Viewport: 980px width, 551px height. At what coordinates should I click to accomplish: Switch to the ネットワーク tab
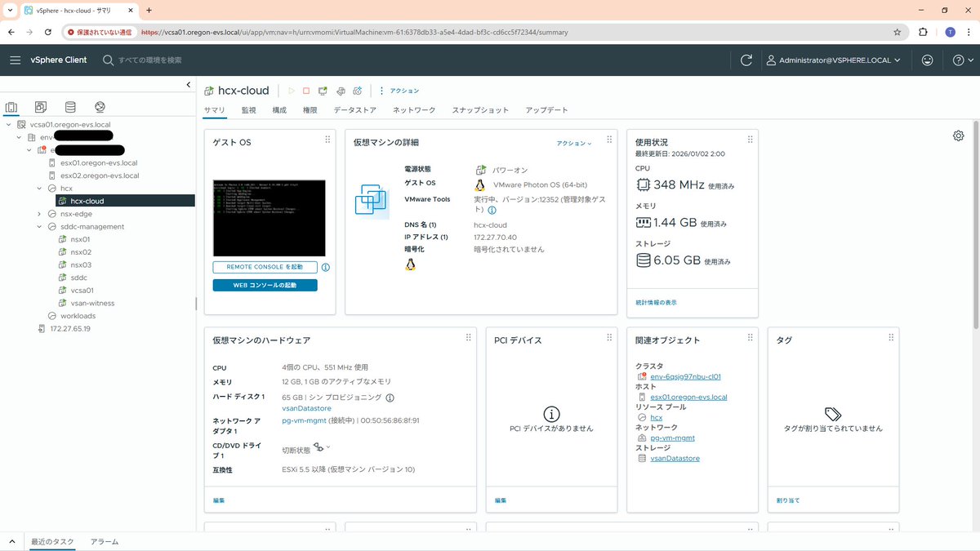[414, 110]
